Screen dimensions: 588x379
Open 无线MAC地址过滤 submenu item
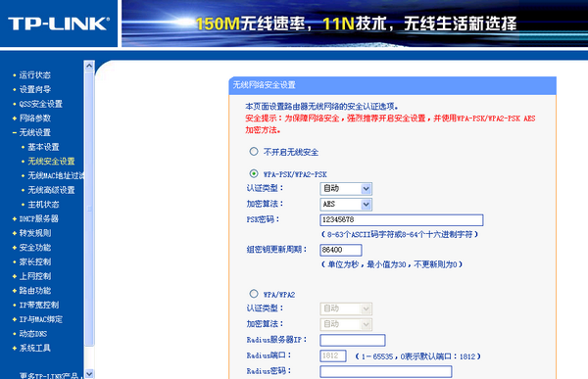(56, 175)
